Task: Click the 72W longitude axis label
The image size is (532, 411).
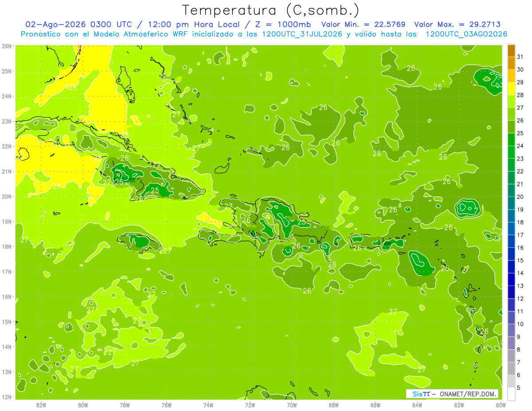Action: 250,405
